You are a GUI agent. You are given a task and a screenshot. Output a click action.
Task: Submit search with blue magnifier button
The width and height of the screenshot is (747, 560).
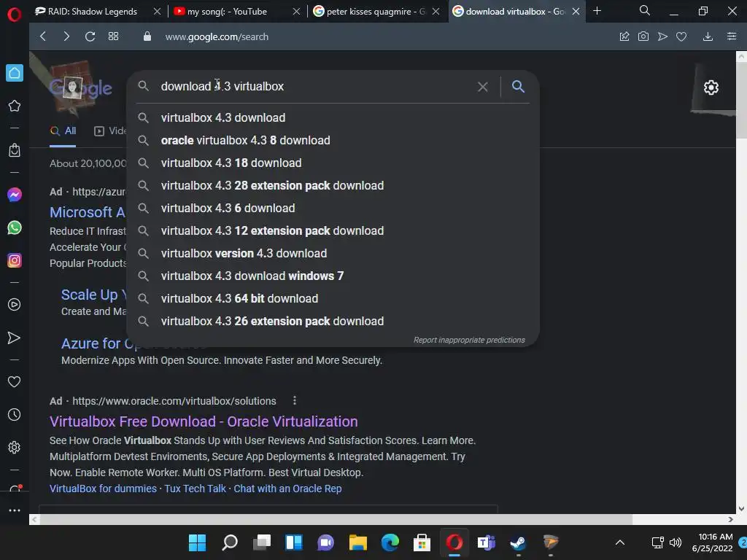[519, 86]
